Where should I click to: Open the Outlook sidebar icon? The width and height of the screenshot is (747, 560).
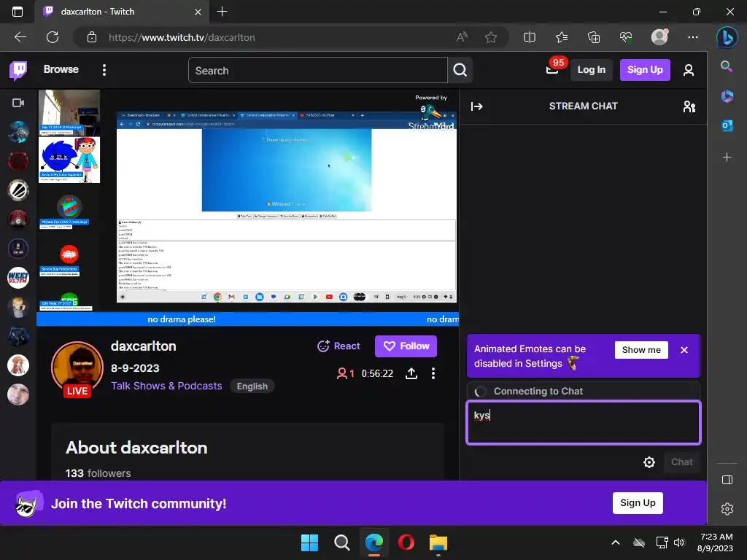pyautogui.click(x=727, y=125)
